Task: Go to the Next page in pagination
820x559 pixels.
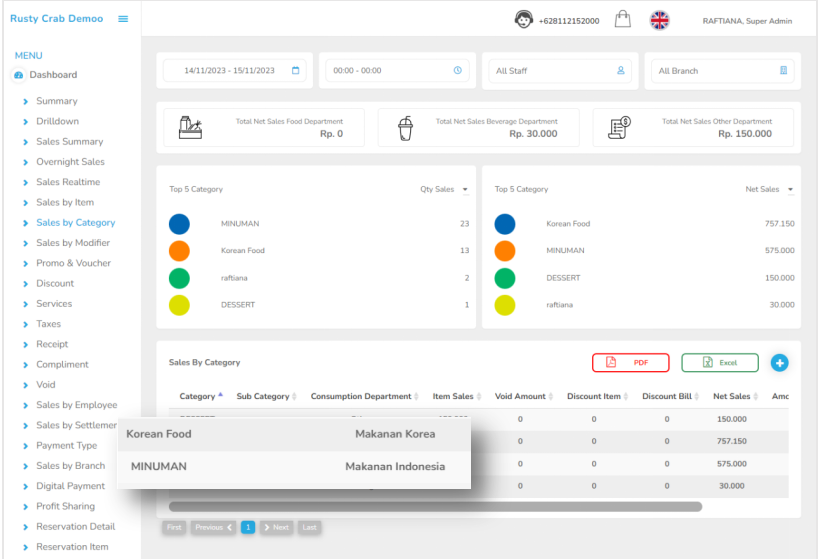Action: [x=277, y=527]
